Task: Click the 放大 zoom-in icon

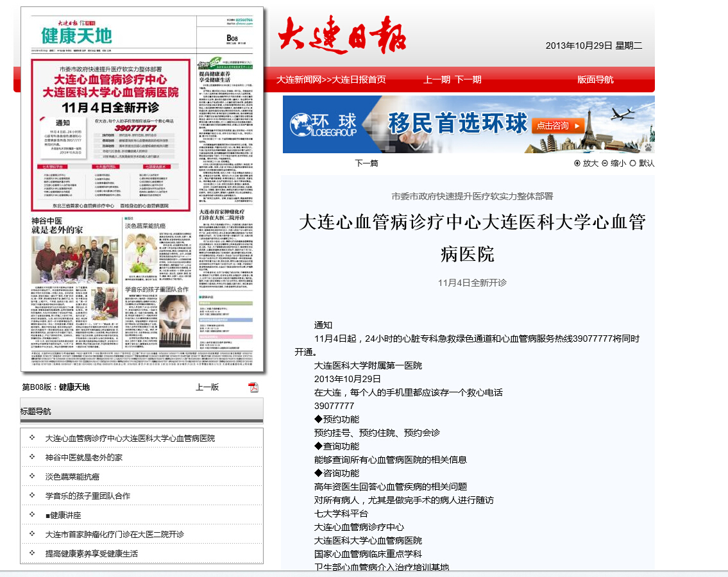Action: pyautogui.click(x=577, y=163)
